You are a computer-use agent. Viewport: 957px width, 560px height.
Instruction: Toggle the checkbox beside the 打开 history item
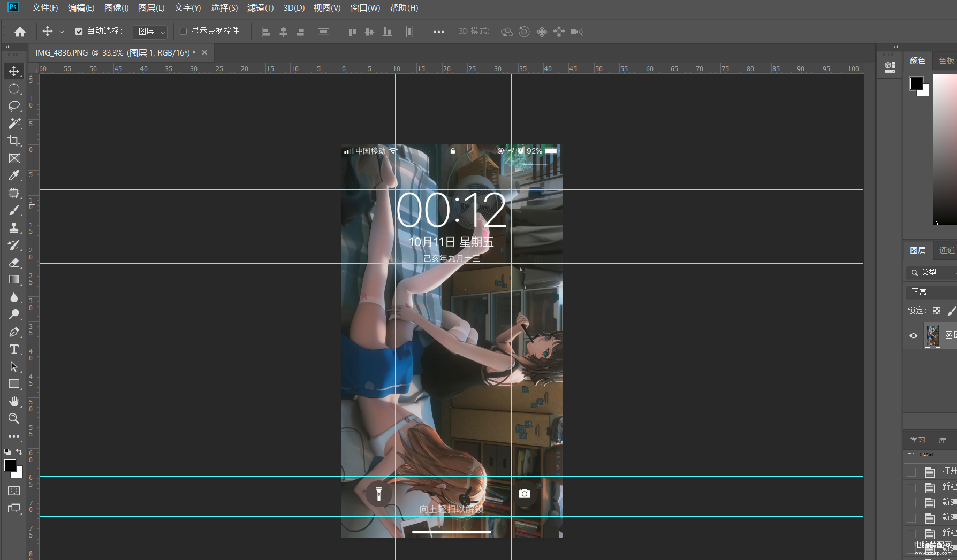(912, 472)
